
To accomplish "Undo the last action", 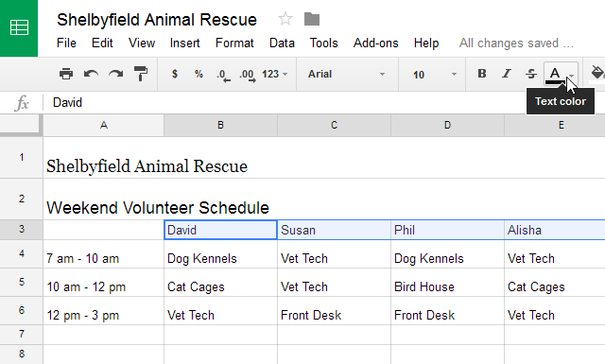I will pos(91,74).
